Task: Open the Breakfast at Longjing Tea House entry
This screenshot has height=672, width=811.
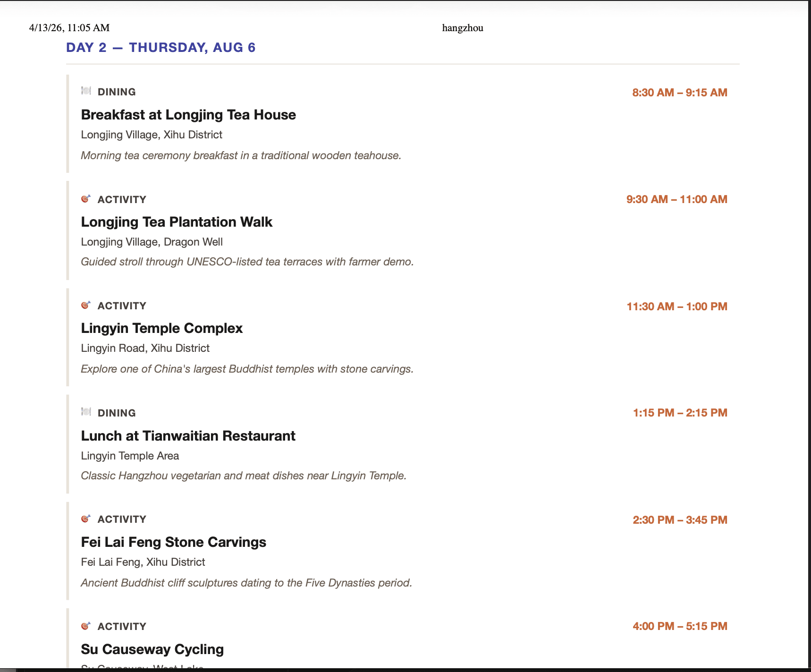Action: (x=188, y=115)
